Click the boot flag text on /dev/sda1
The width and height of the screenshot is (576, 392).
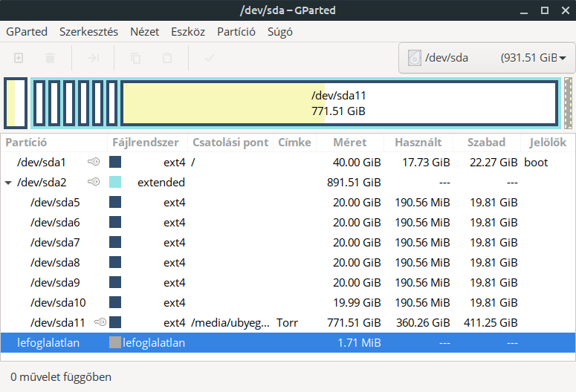536,163
